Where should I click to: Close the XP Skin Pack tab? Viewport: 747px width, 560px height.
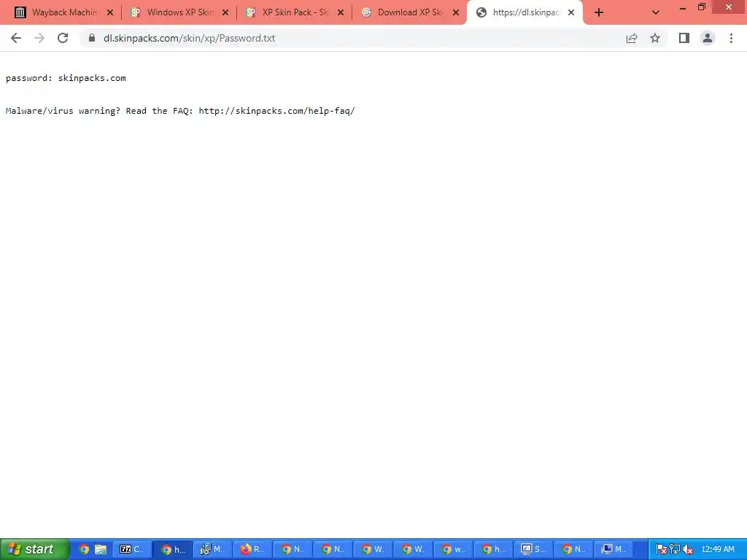[x=341, y=12]
